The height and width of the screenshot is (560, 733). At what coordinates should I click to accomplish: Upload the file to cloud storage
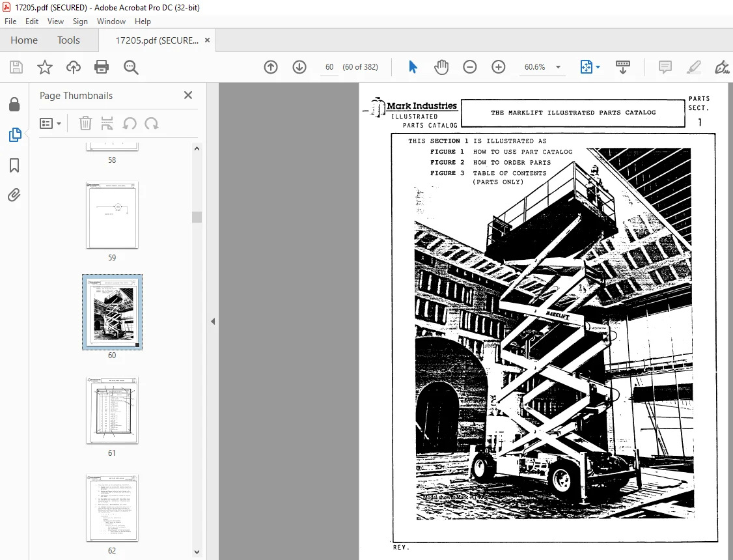(x=74, y=67)
